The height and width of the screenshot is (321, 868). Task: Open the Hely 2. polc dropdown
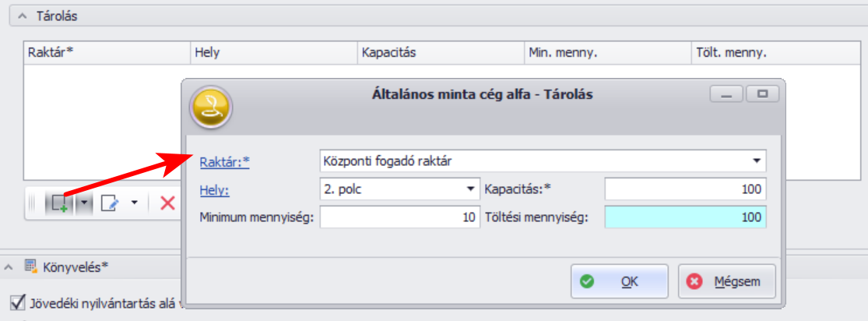(399, 189)
